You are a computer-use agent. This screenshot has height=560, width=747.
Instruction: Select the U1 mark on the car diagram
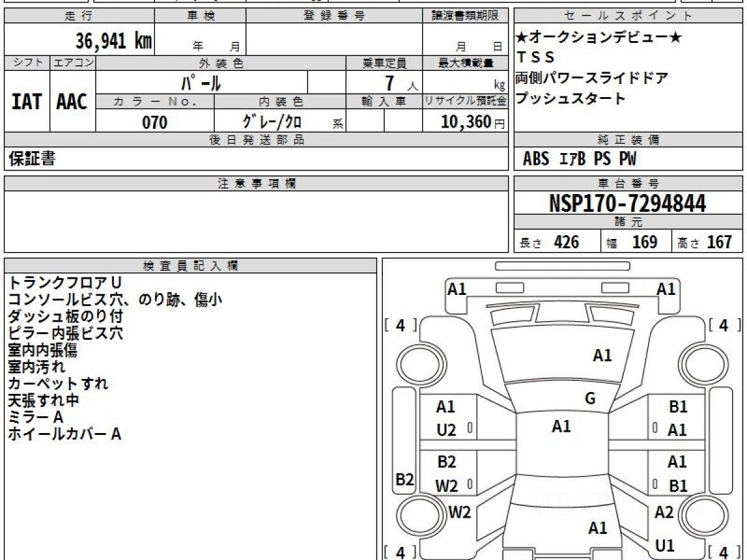point(665,546)
